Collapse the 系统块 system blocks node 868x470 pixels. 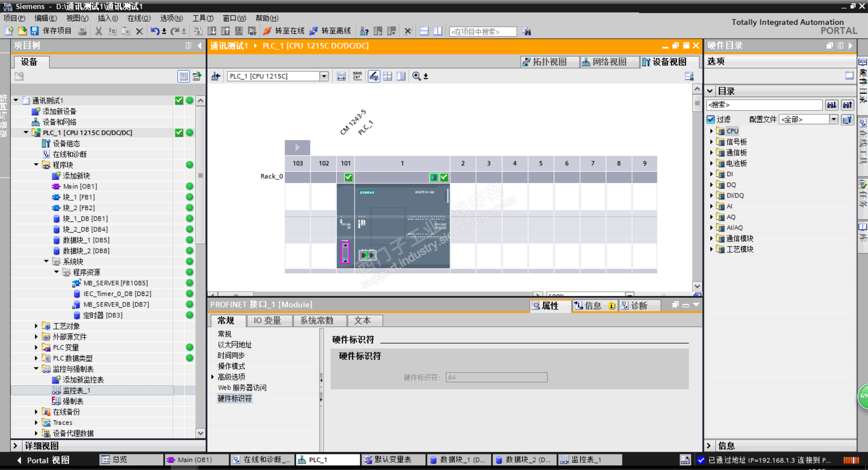pos(47,261)
